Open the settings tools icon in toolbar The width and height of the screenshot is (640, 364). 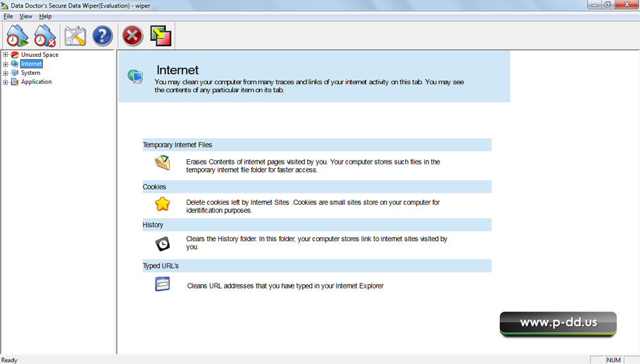75,36
